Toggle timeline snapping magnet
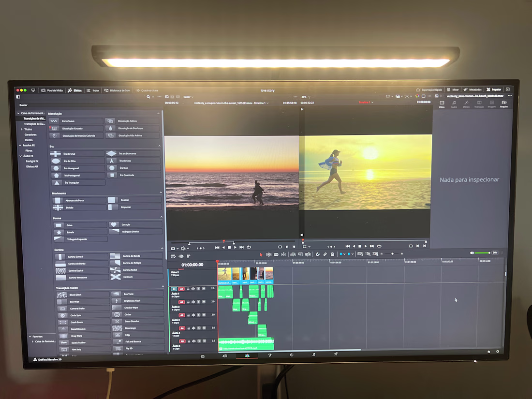532x399 pixels. pyautogui.click(x=318, y=254)
